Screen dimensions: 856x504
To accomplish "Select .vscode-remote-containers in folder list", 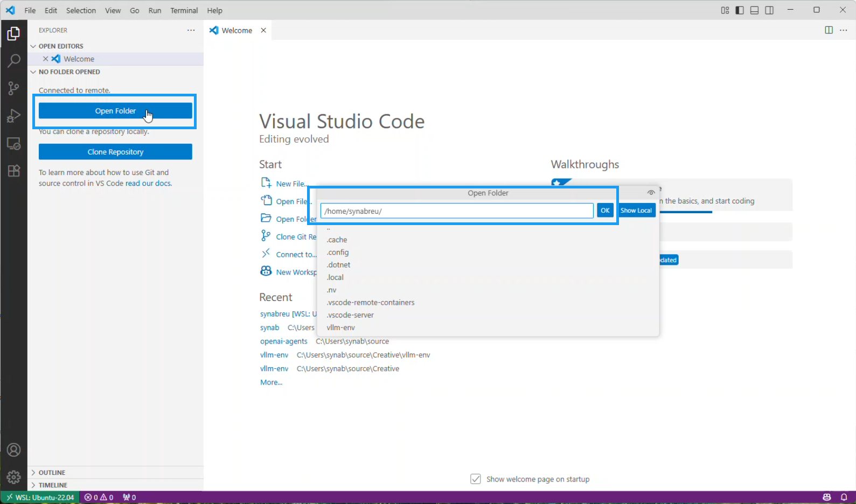I will click(x=488, y=303).
